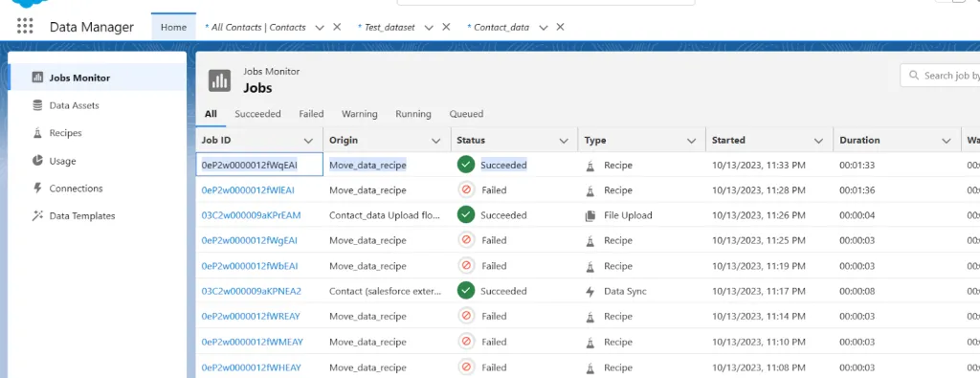Go to Connections in the sidebar

point(76,189)
